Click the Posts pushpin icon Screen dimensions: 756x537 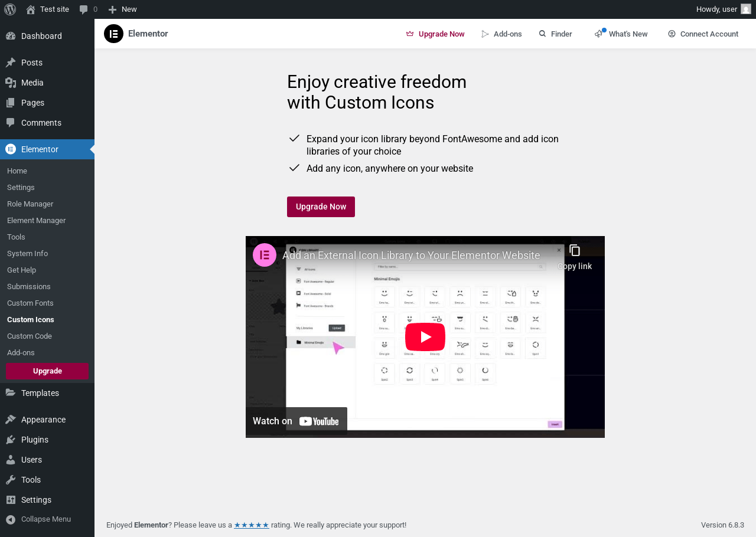(x=11, y=63)
